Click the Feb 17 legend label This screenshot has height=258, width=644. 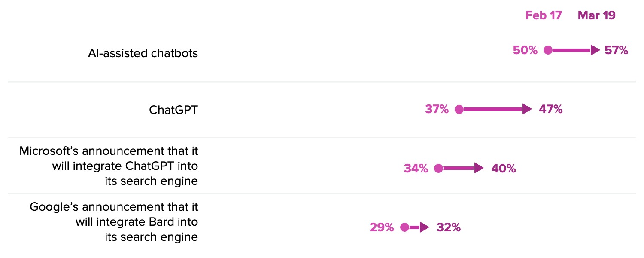pos(544,15)
